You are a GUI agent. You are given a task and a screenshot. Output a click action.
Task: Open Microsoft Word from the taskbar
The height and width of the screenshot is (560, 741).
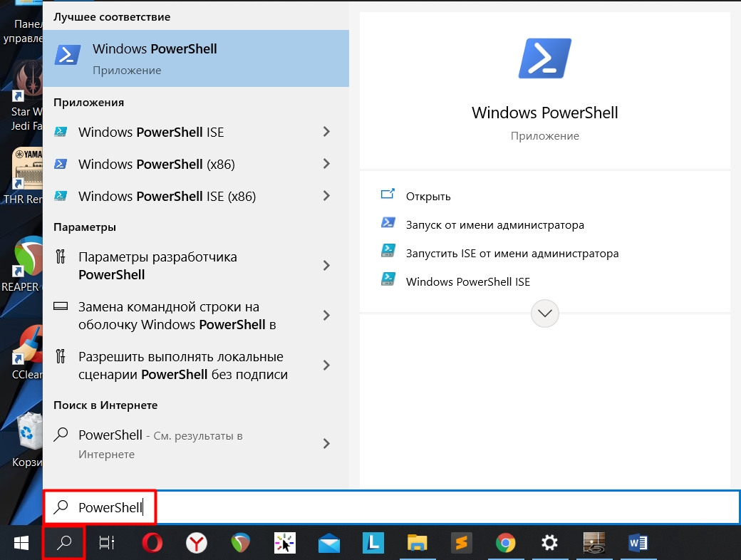point(638,543)
